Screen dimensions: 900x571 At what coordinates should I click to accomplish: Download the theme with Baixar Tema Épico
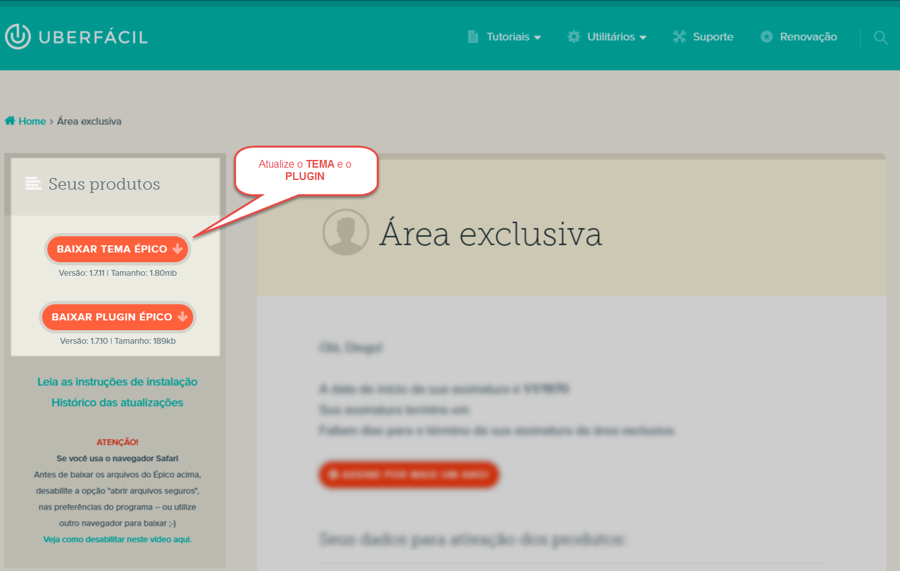click(118, 249)
